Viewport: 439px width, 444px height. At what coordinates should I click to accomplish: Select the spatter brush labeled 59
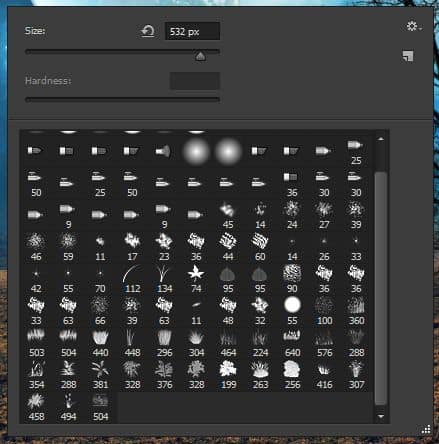pos(68,247)
